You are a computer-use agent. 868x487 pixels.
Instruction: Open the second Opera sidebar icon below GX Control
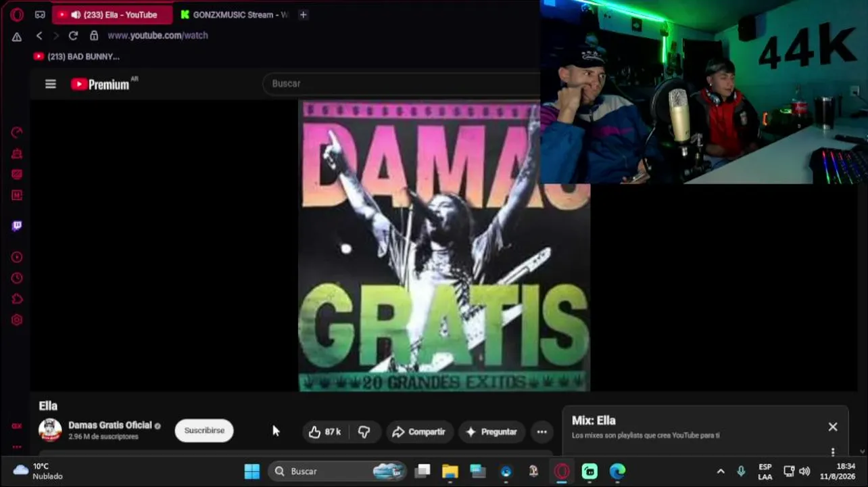point(17,154)
